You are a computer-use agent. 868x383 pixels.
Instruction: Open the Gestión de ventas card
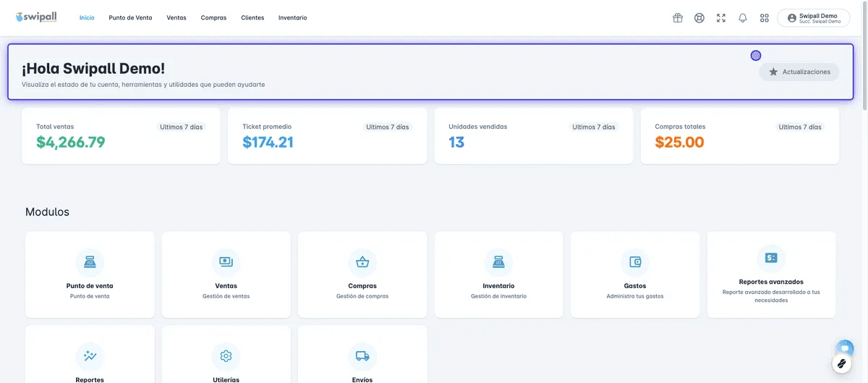[226, 274]
